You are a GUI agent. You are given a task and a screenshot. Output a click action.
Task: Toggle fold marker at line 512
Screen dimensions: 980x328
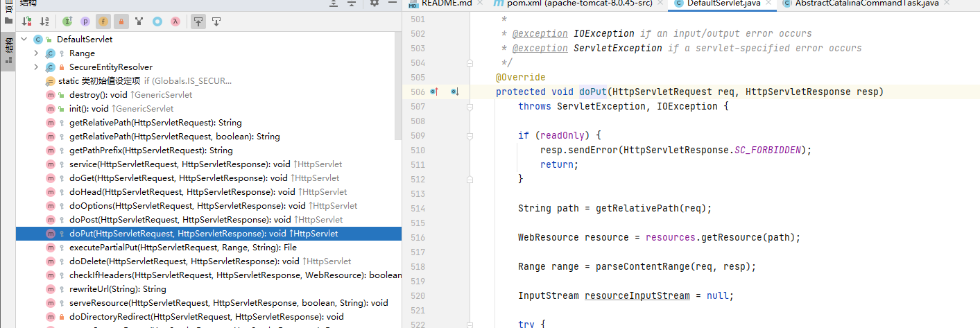pyautogui.click(x=470, y=180)
